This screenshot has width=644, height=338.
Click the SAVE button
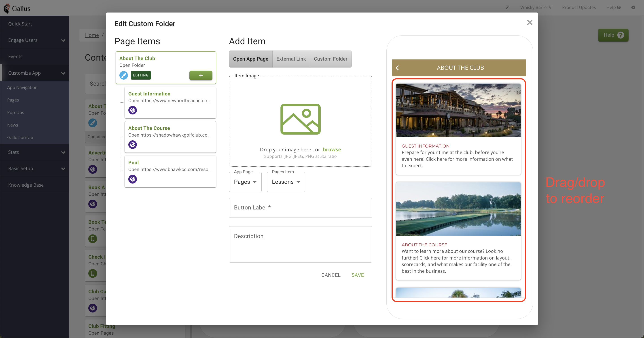[x=358, y=275]
